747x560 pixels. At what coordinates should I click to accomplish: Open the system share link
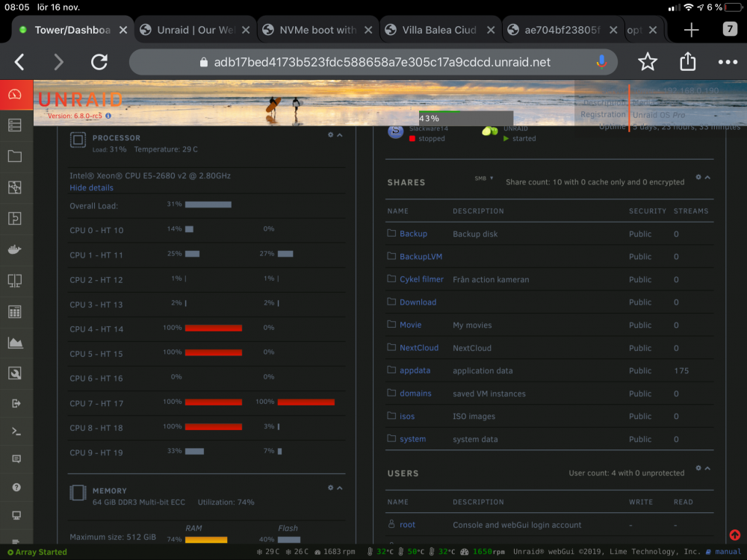412,439
